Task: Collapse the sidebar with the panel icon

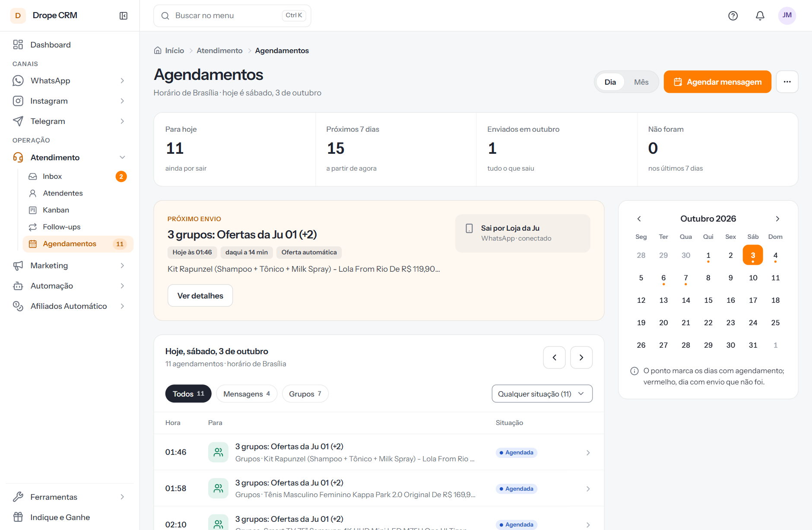Action: 124,16
